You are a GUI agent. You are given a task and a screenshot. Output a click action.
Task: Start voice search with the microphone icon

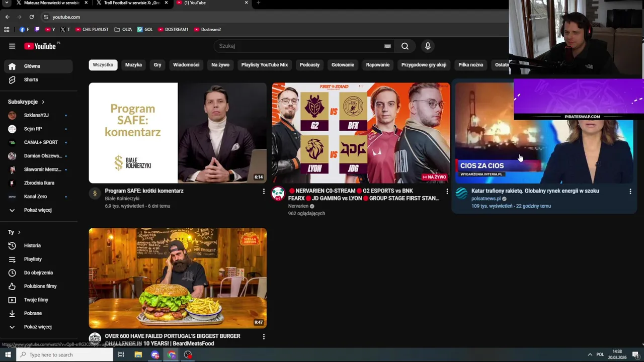(x=428, y=46)
